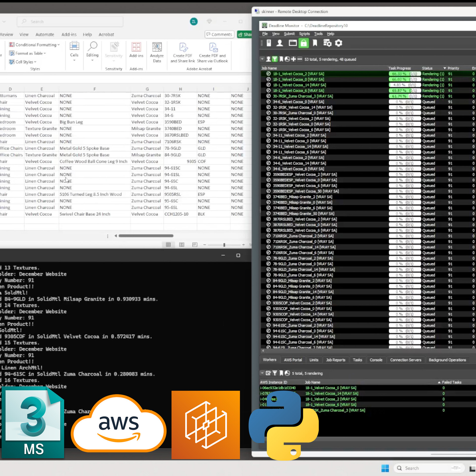
Task: Add a job filter using the plus icon
Action: point(294,59)
